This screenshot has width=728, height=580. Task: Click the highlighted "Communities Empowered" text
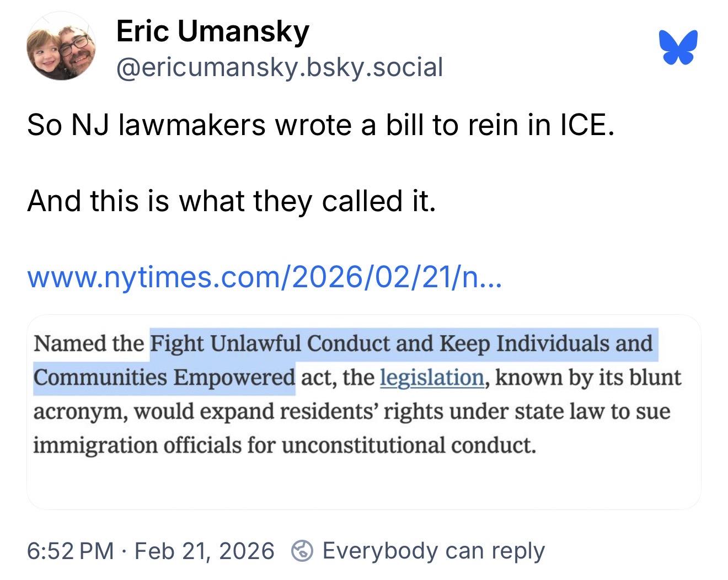pos(164,378)
